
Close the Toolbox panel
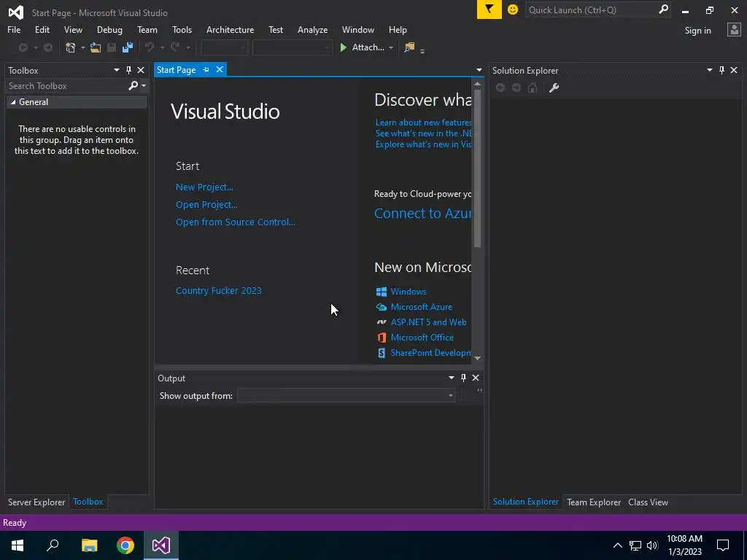(141, 71)
